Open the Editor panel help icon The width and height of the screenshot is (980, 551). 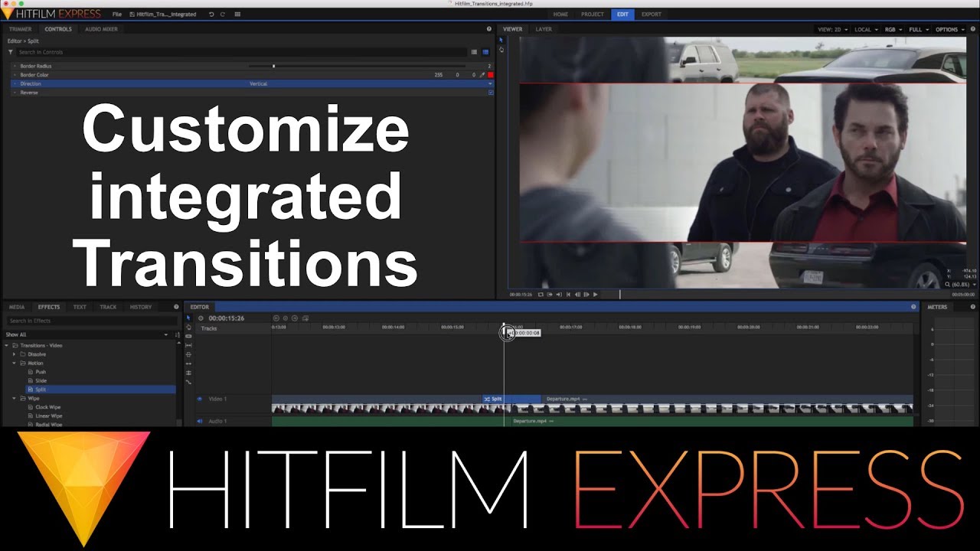pos(913,307)
